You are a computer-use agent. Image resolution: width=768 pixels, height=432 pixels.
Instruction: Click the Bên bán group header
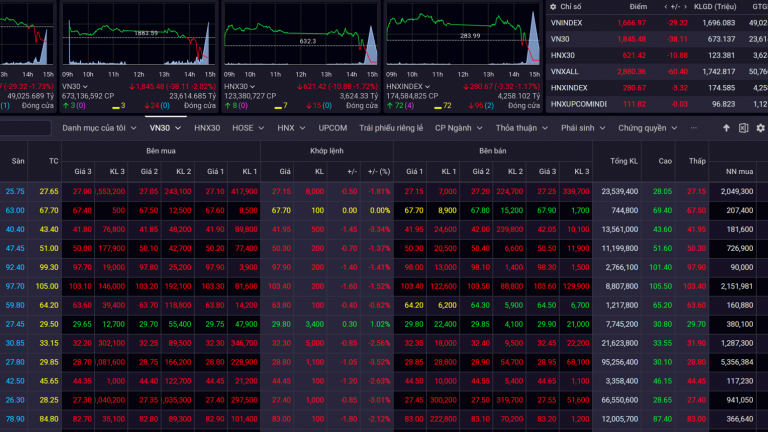493,151
